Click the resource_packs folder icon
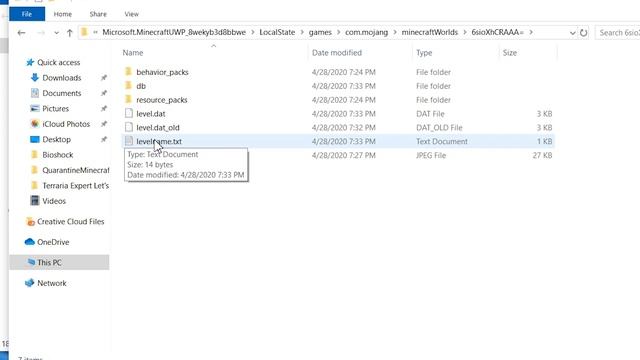 129,99
